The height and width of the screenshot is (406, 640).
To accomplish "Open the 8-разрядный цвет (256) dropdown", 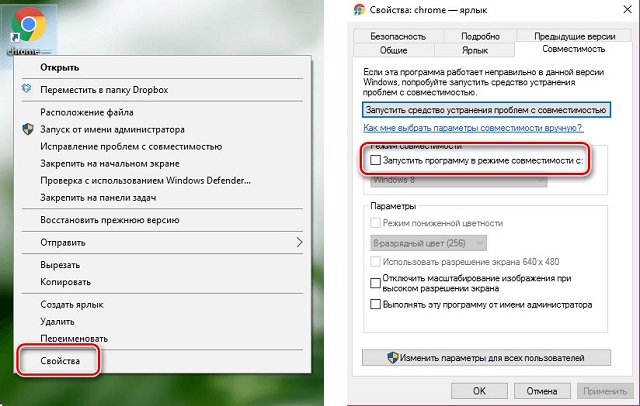I will tap(428, 243).
